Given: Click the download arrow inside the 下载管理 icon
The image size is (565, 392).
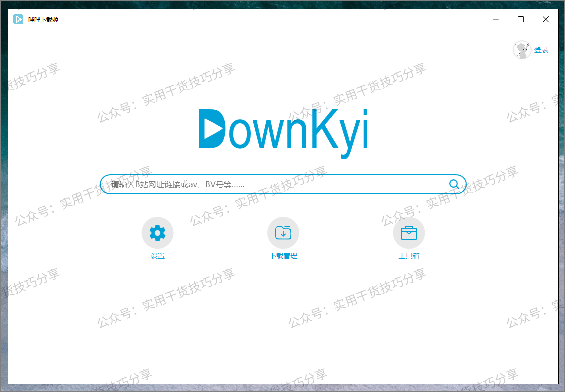Looking at the screenshot, I should point(283,234).
